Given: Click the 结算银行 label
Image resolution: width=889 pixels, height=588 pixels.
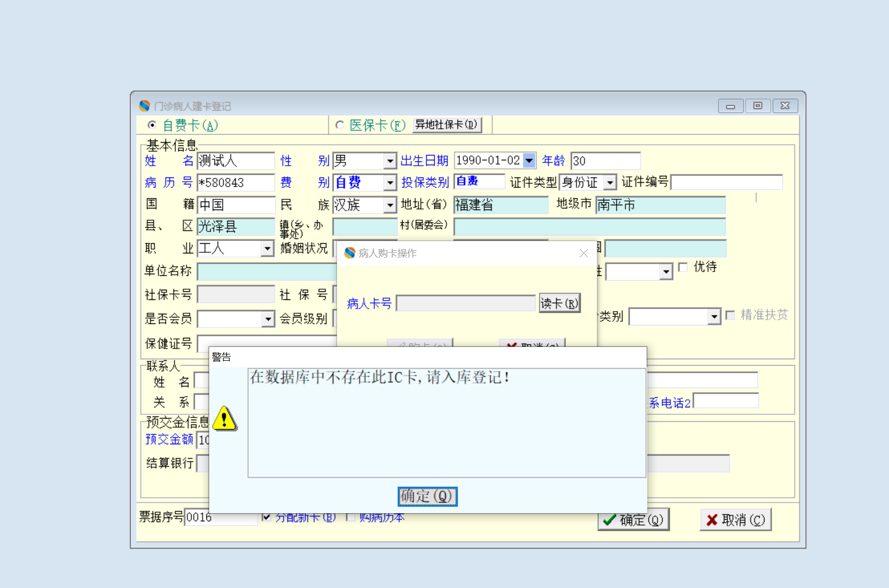Looking at the screenshot, I should (x=170, y=463).
